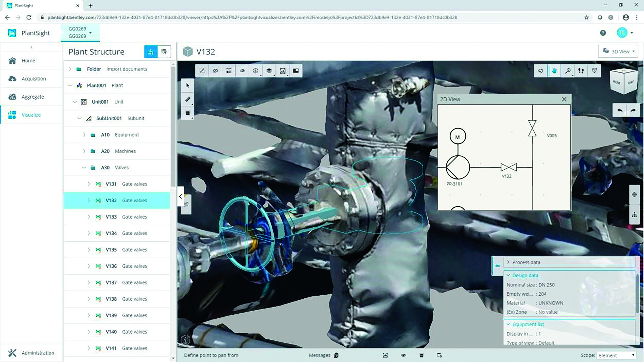The width and height of the screenshot is (644, 362).
Task: Click the Rotate view tool in the top-right toolbar
Action: 540,71
